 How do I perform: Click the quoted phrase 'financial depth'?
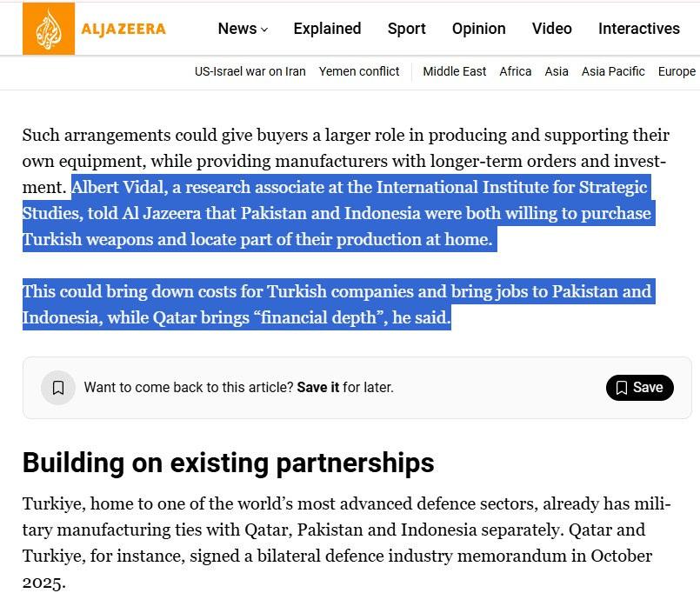click(318, 317)
